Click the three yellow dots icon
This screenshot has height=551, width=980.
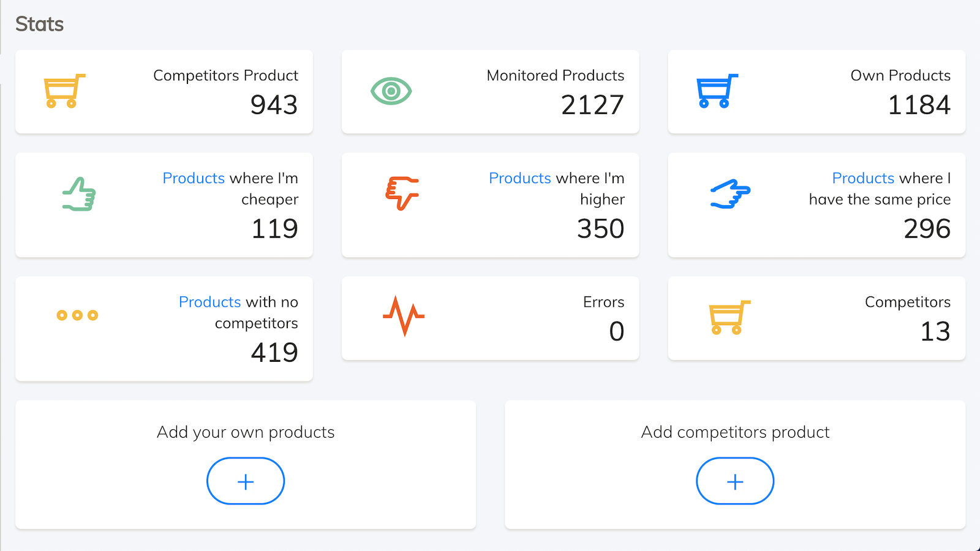(77, 315)
